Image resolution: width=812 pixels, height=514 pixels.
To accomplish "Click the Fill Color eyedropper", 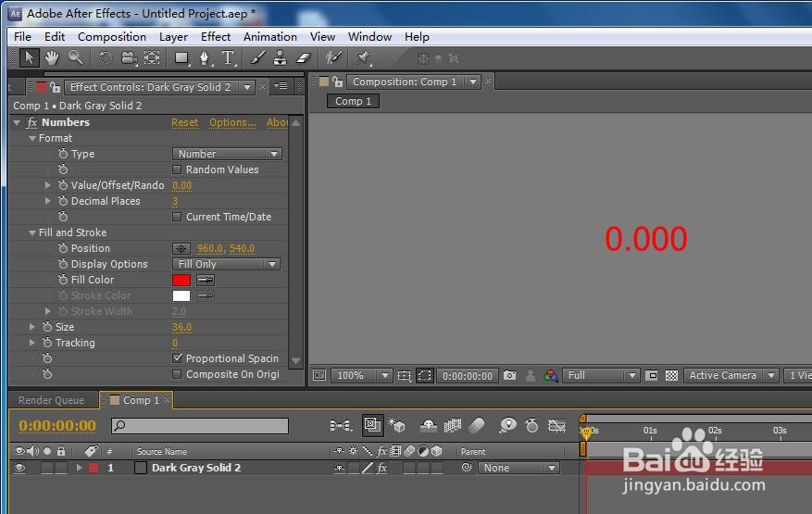I will point(206,280).
